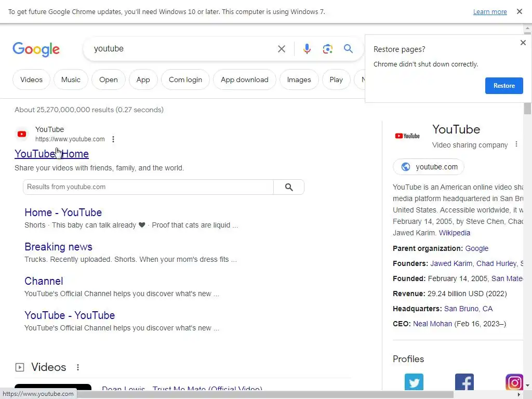Viewport: 532px width, 399px height.
Task: Open the YouTube Home result link
Action: click(51, 154)
